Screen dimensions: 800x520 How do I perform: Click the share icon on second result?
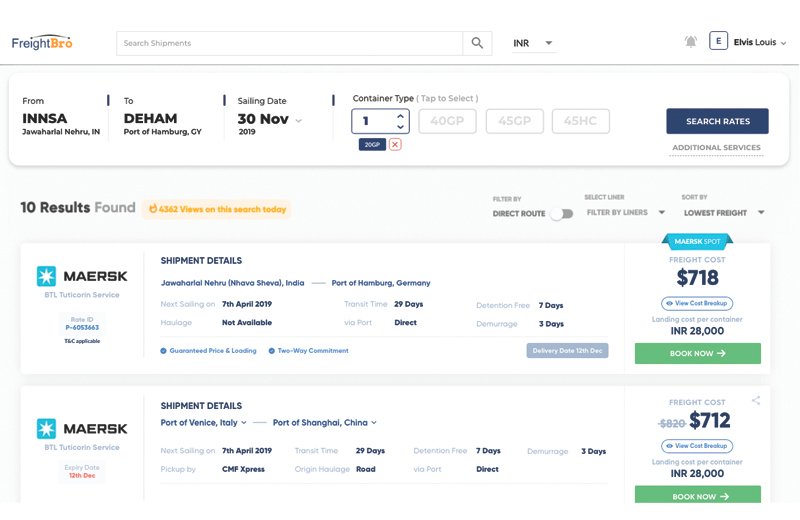[756, 401]
